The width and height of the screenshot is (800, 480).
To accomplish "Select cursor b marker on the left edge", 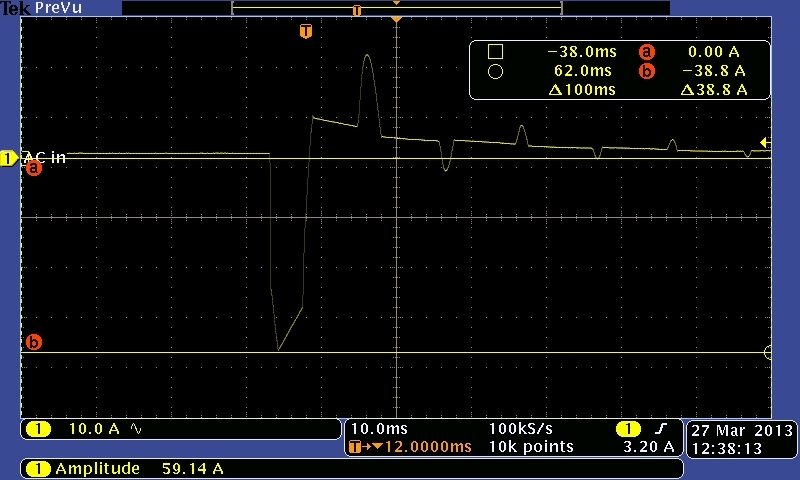I will point(33,343).
